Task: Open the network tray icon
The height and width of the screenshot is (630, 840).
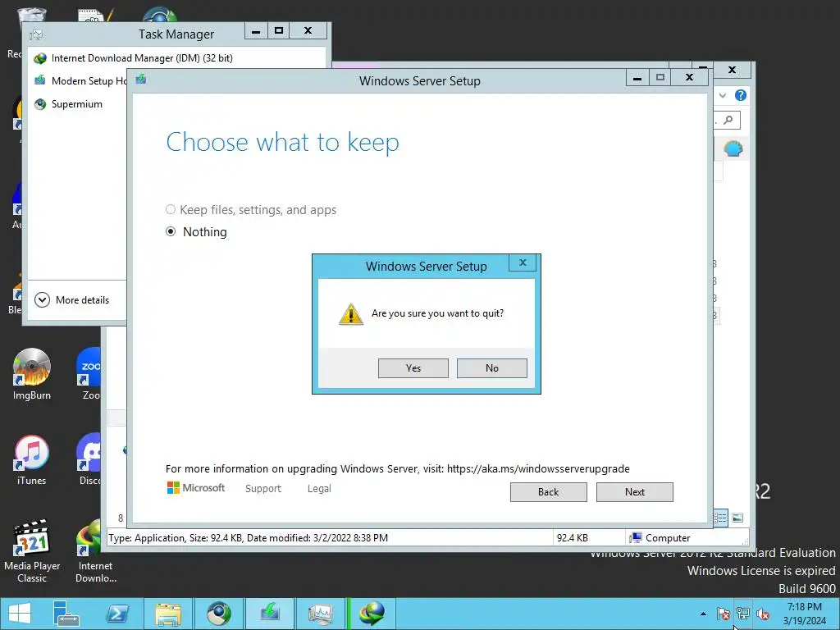Action: pyautogui.click(x=743, y=614)
